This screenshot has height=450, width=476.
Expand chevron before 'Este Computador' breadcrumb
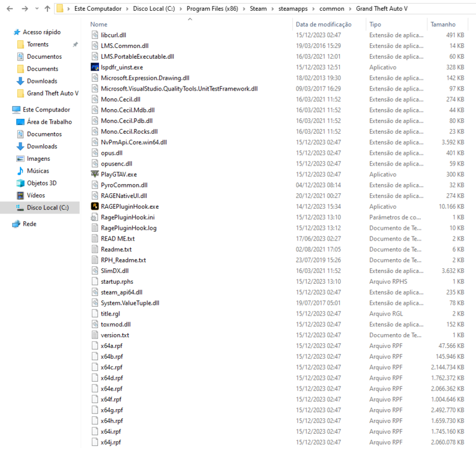coord(68,9)
